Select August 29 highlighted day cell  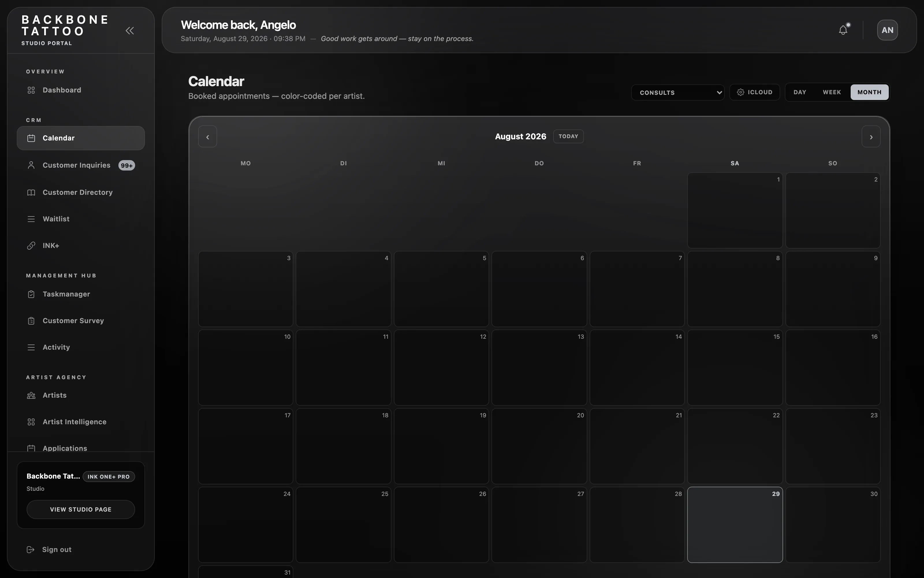tap(735, 525)
